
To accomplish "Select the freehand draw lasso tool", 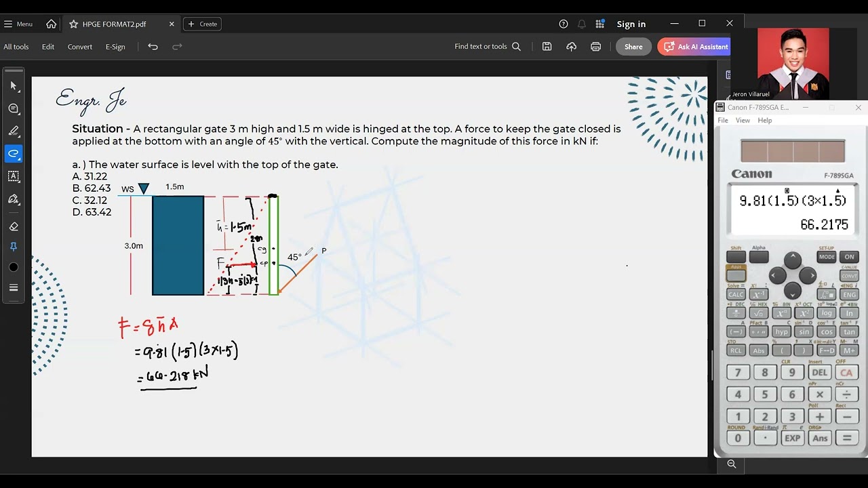I will [x=14, y=154].
